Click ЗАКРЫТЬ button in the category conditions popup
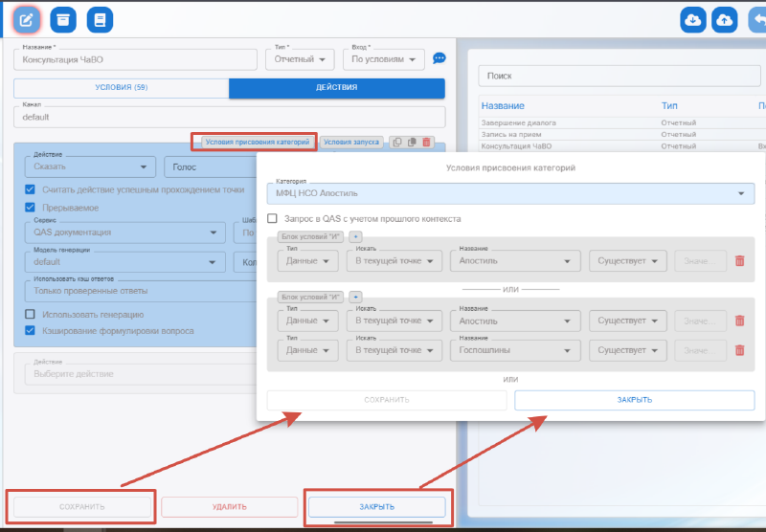The image size is (766, 532). pyautogui.click(x=634, y=400)
